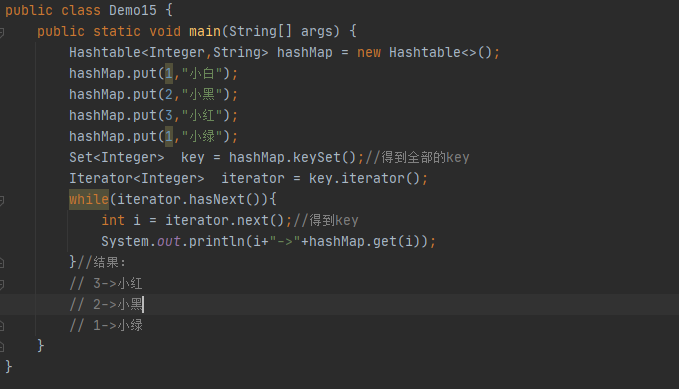Click the iterator variable declaration name

tap(253, 178)
